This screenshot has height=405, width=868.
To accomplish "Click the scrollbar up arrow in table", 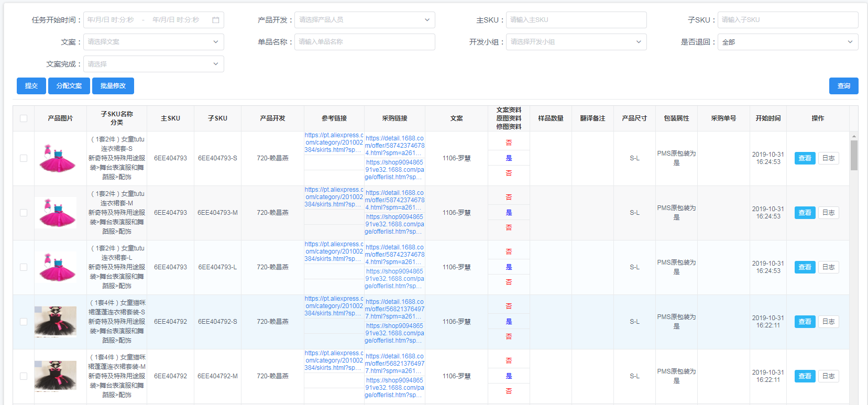I will [854, 136].
